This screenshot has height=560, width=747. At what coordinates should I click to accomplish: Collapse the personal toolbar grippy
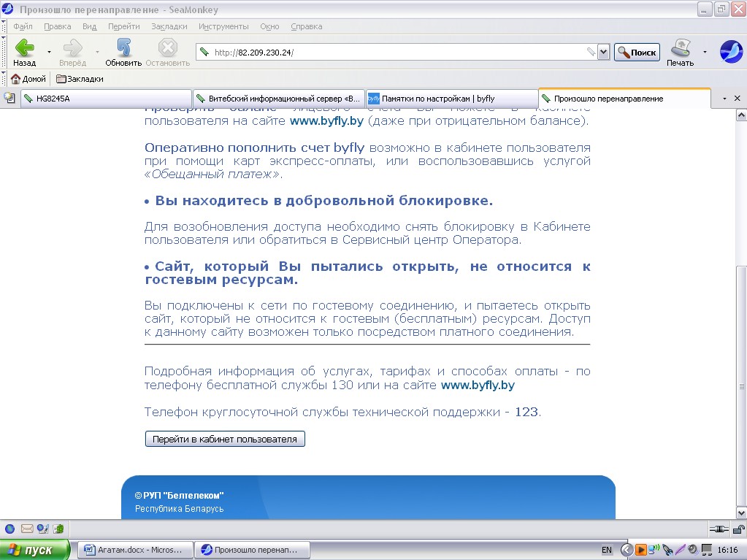(4, 79)
